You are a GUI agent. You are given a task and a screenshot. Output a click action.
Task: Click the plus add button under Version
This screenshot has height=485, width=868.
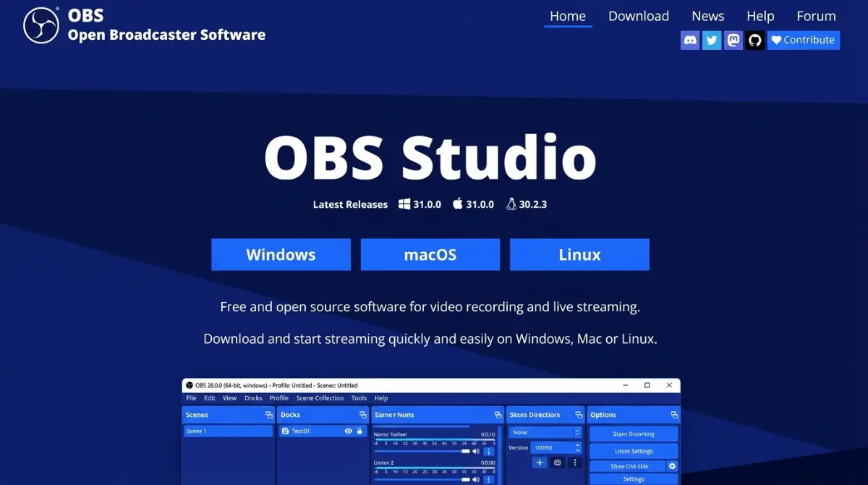click(540, 463)
